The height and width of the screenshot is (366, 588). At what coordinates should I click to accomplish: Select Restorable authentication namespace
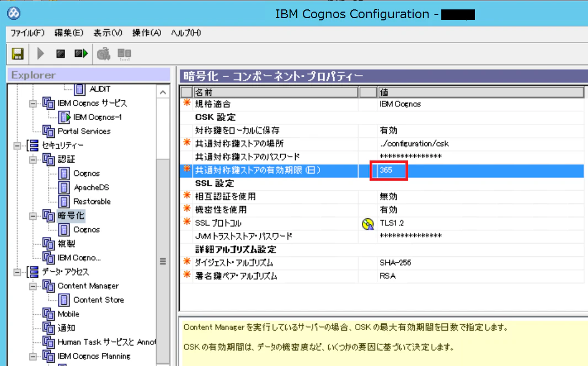coord(92,202)
